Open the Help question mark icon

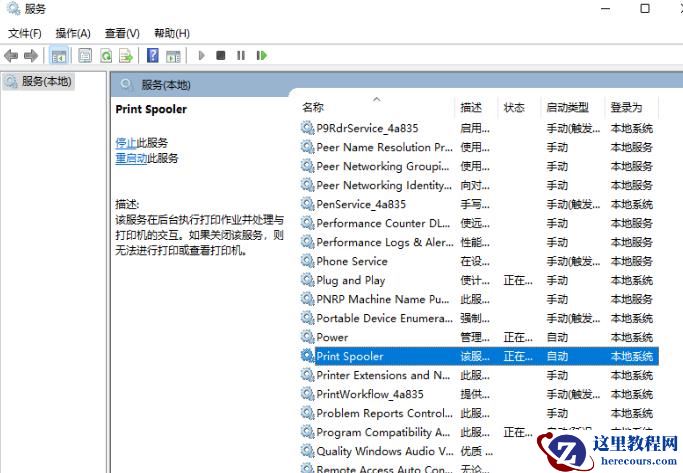152,55
